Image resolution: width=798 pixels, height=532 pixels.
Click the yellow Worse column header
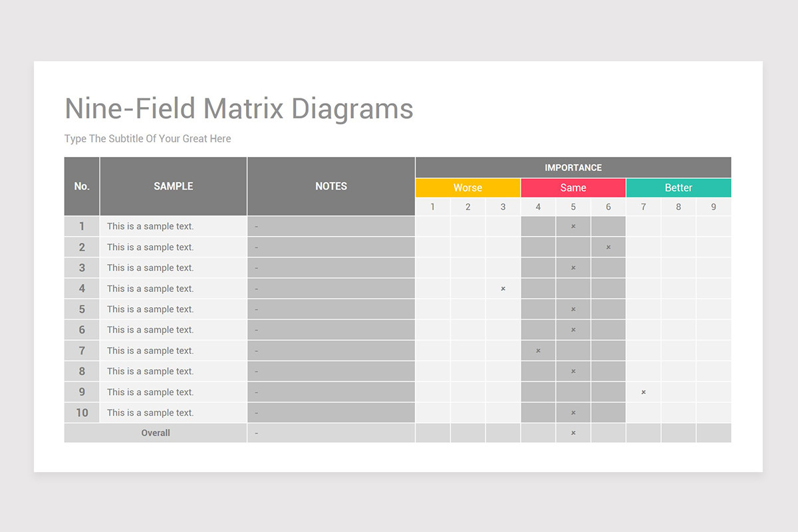[467, 188]
